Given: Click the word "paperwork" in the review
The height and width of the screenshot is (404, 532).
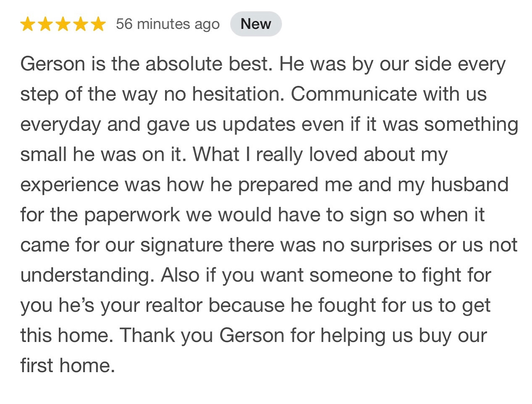Looking at the screenshot, I should [x=132, y=215].
